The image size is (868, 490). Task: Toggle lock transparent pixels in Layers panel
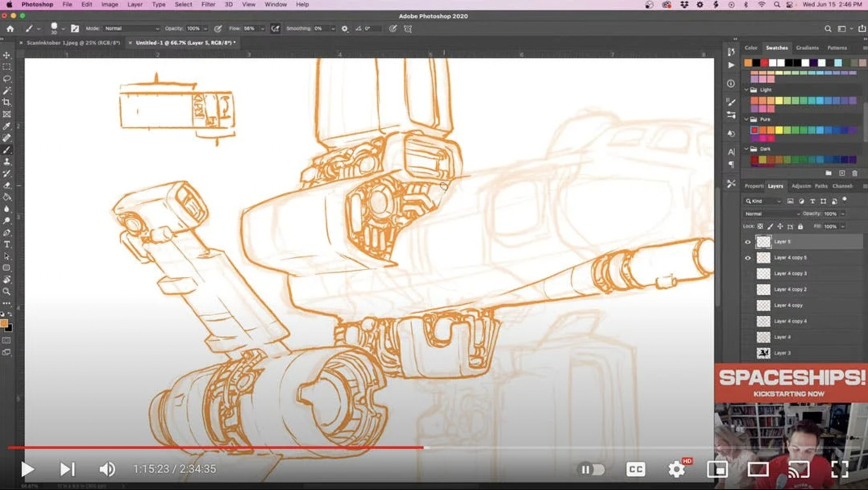point(760,226)
